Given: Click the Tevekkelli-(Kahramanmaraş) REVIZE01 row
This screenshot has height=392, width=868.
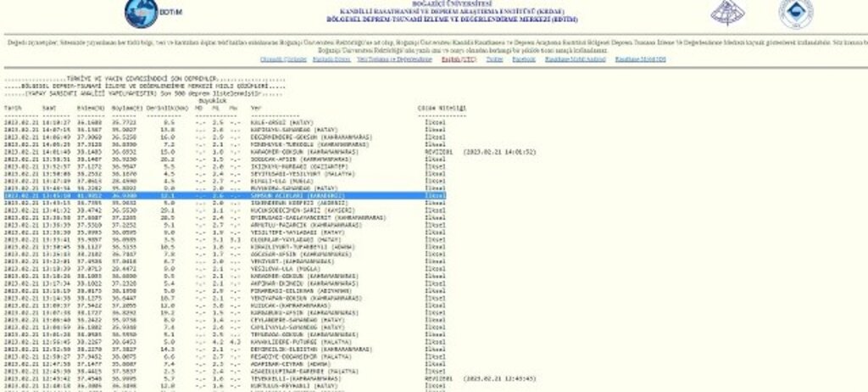Looking at the screenshot, I should [x=270, y=378].
